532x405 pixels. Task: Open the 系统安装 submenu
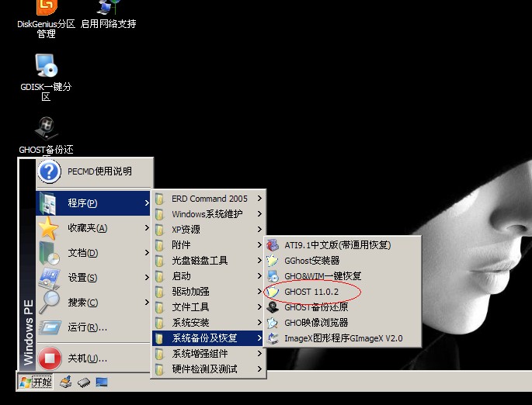point(208,323)
